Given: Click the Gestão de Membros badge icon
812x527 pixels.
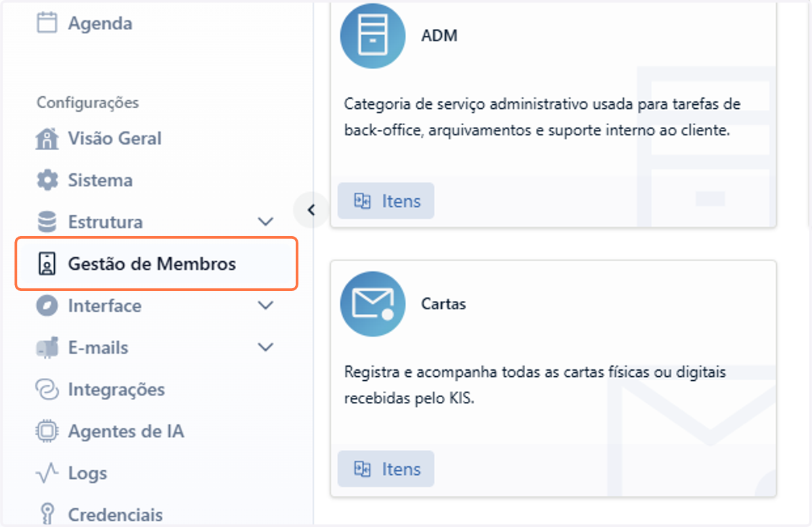Looking at the screenshot, I should click(47, 264).
